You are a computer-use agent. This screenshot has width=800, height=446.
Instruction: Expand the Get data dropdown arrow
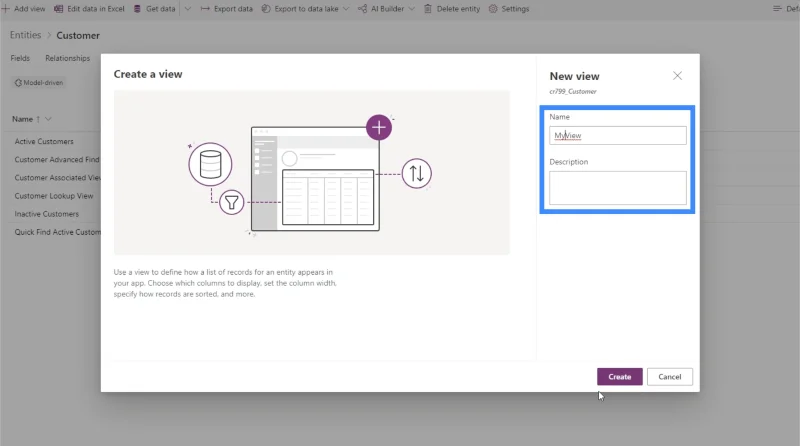click(188, 9)
